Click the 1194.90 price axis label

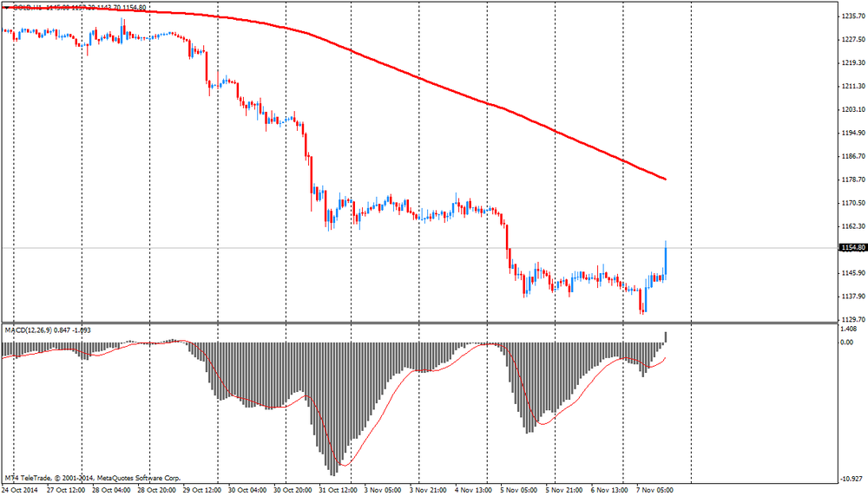click(853, 133)
